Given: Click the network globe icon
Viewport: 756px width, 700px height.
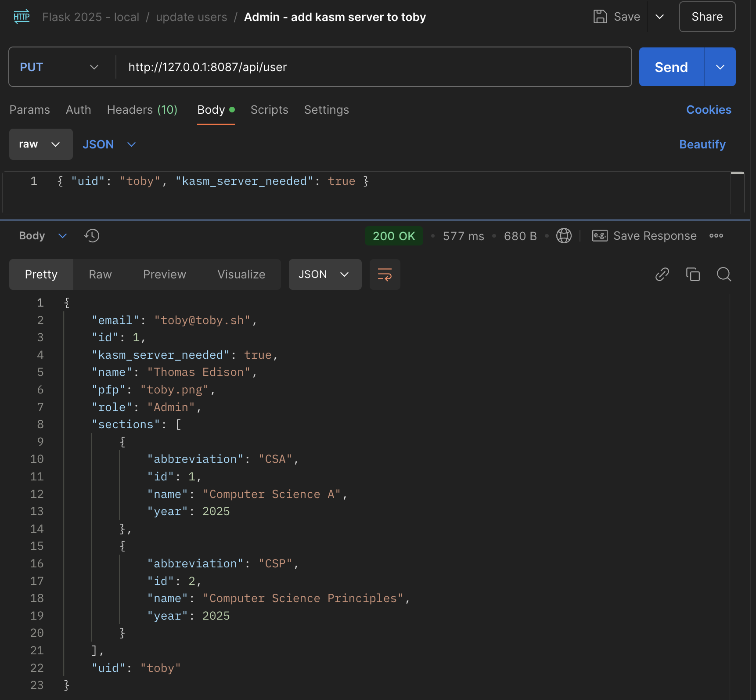Looking at the screenshot, I should pos(564,236).
